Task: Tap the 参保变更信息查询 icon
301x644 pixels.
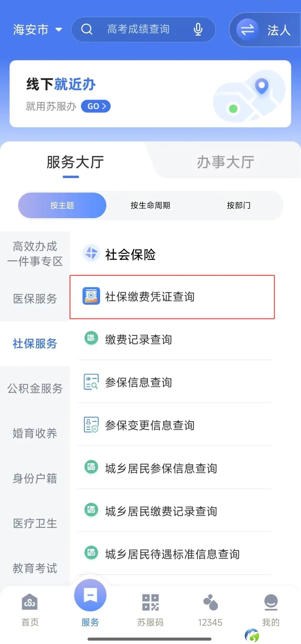Action: [x=91, y=425]
